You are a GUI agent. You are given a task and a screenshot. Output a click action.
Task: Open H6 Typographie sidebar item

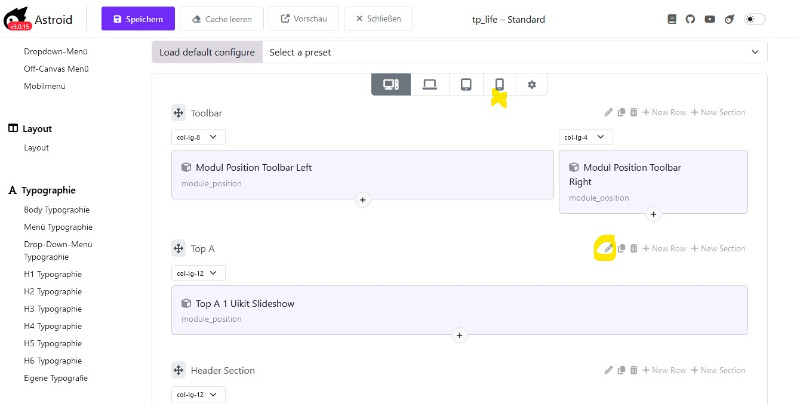(x=52, y=361)
